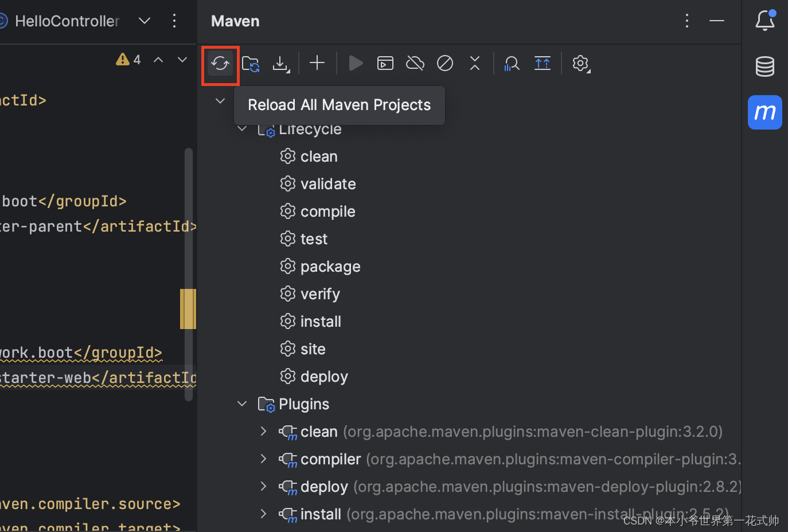Toggle Offline Mode cloud icon
788x532 pixels.
click(415, 63)
